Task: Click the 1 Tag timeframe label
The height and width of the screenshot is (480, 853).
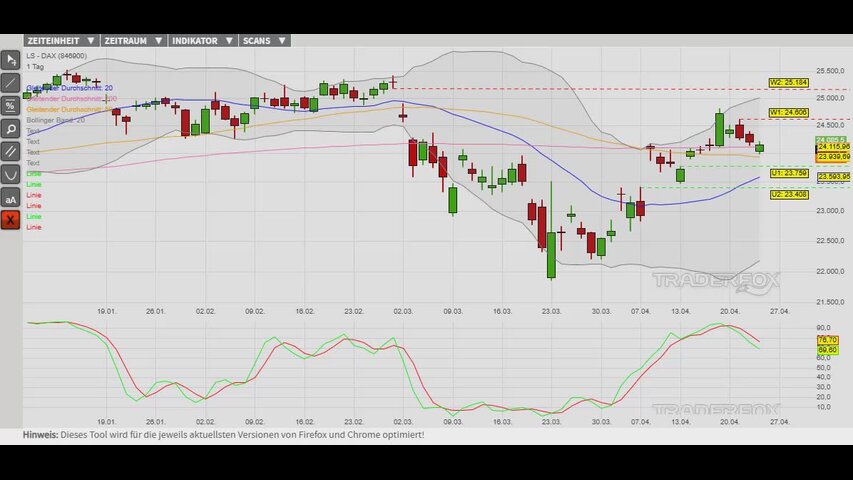Action: [36, 66]
